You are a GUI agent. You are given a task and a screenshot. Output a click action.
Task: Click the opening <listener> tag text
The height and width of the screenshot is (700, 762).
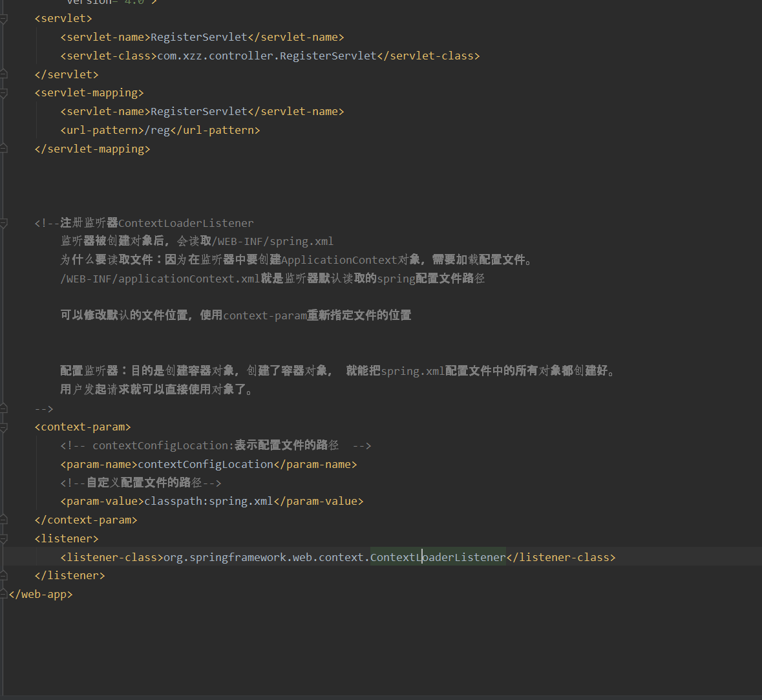click(x=67, y=538)
